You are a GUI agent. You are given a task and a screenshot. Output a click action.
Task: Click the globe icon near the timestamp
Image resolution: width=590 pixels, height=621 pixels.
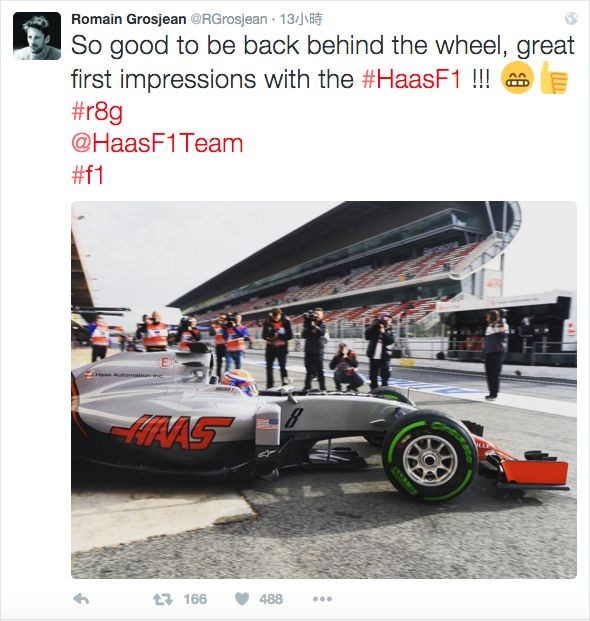[x=571, y=19]
